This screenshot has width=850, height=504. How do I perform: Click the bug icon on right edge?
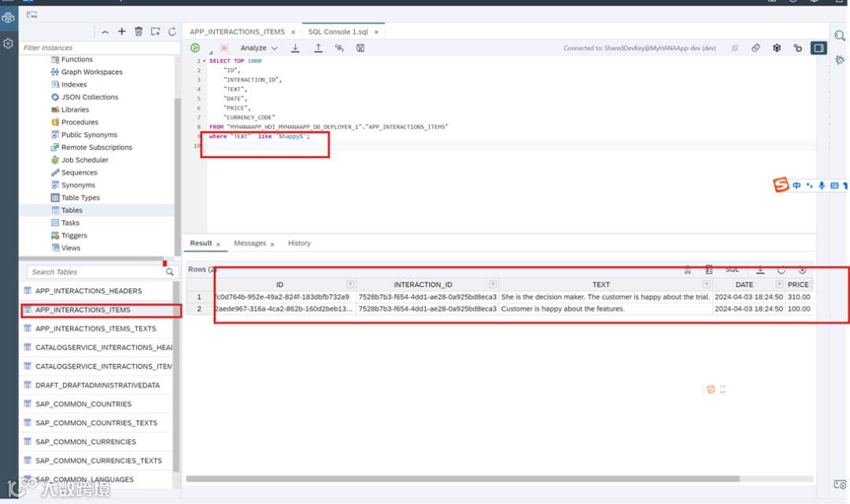840,60
